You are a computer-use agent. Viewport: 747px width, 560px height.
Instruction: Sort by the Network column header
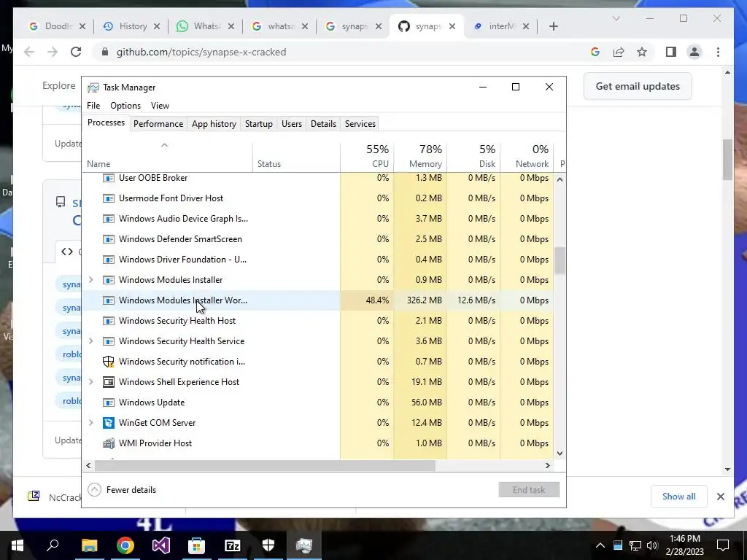527,156
